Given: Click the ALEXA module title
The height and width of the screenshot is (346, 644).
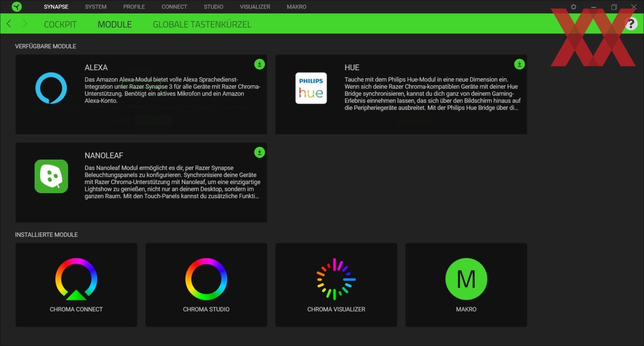Looking at the screenshot, I should point(96,67).
